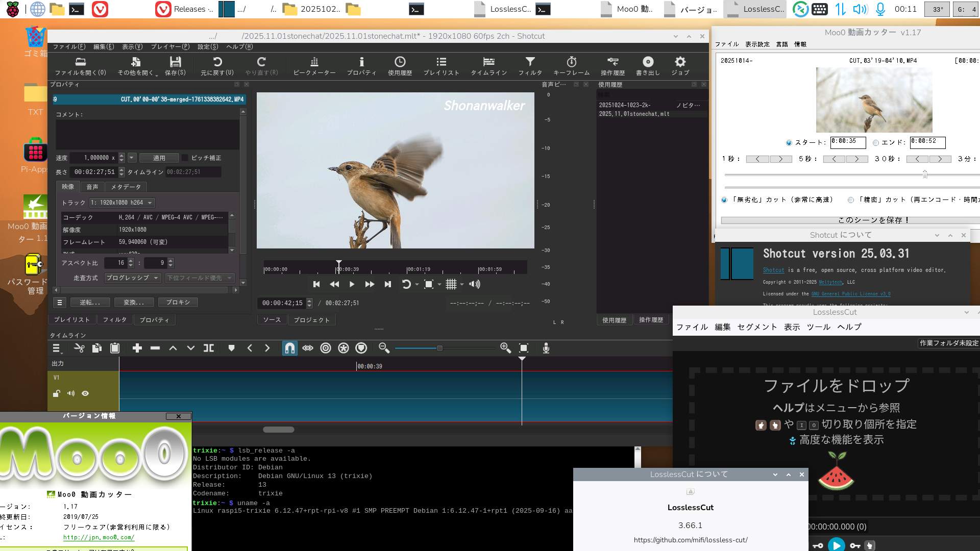This screenshot has width=980, height=551.
Task: Click the record audio microphone in timeline
Action: click(x=546, y=348)
